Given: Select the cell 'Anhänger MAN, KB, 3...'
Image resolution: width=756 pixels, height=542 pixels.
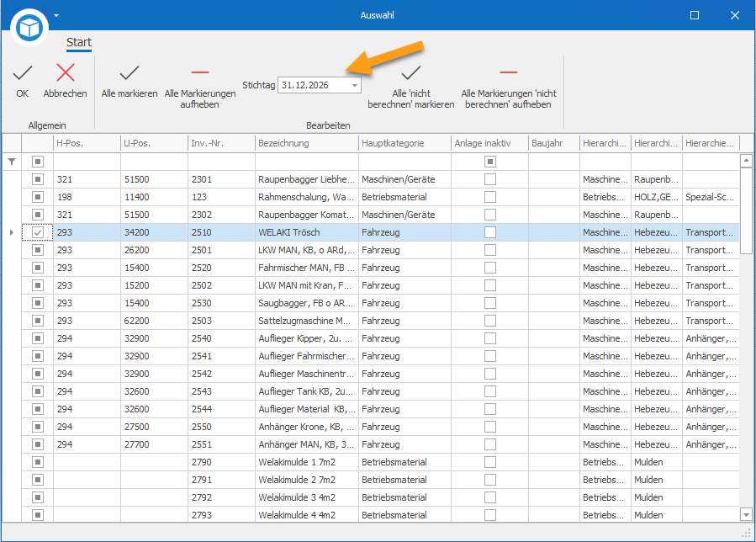Looking at the screenshot, I should (x=307, y=444).
